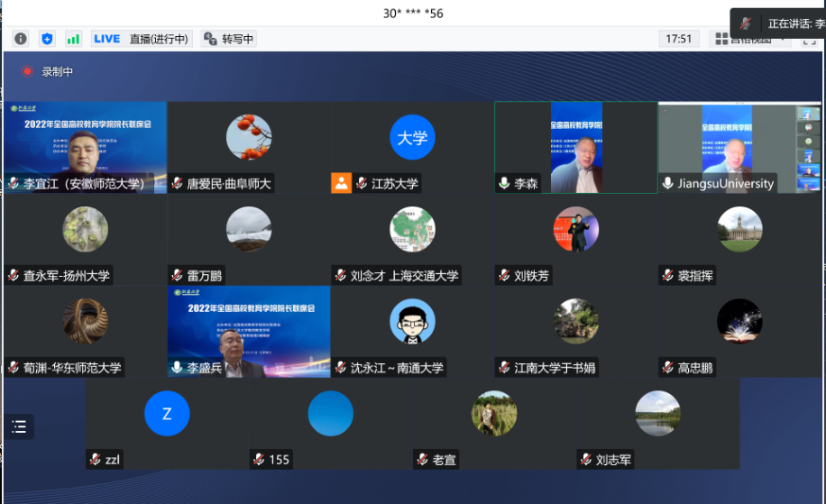Click 李森's active microphone icon
826x504 pixels.
tap(505, 183)
